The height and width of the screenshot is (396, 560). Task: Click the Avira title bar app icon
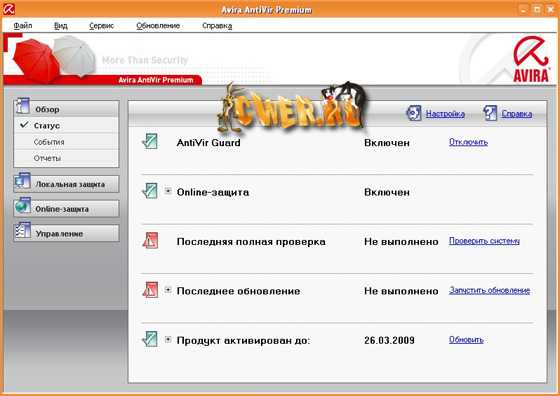point(9,9)
